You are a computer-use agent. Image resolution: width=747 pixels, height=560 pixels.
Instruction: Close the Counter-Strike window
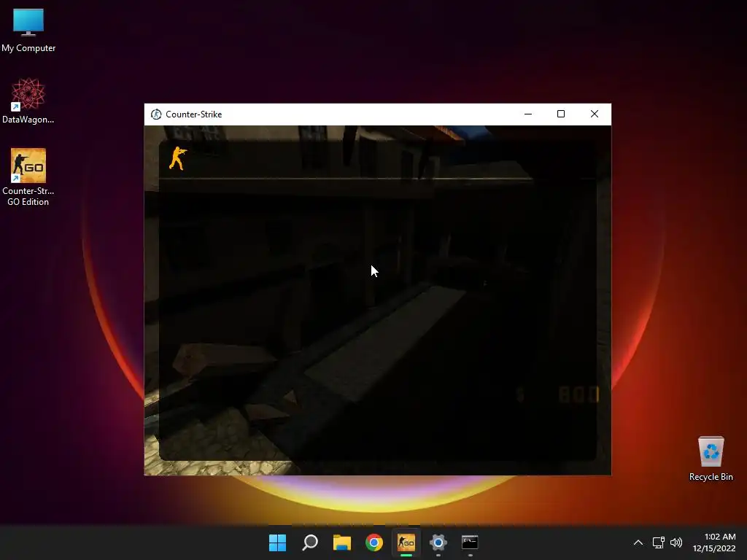(x=594, y=114)
